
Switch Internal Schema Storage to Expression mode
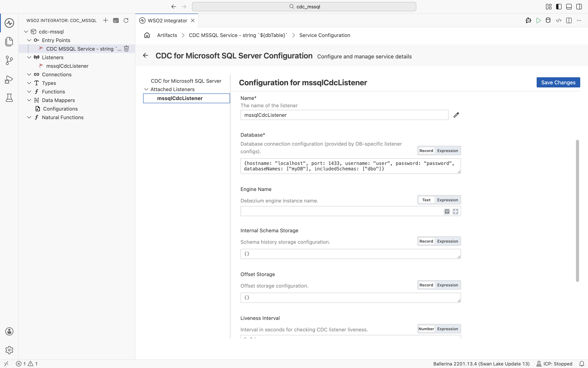(x=448, y=241)
